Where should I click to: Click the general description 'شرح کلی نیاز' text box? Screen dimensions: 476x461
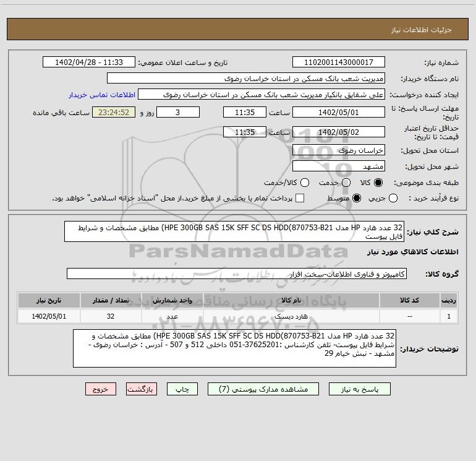pyautogui.click(x=234, y=232)
